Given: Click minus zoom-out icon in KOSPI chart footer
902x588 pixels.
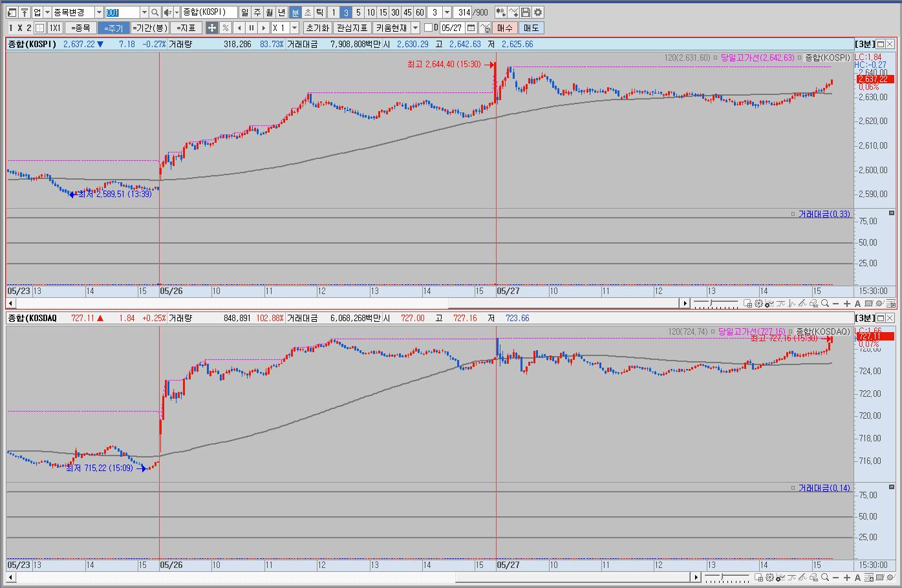Looking at the screenshot, I should tap(835, 304).
